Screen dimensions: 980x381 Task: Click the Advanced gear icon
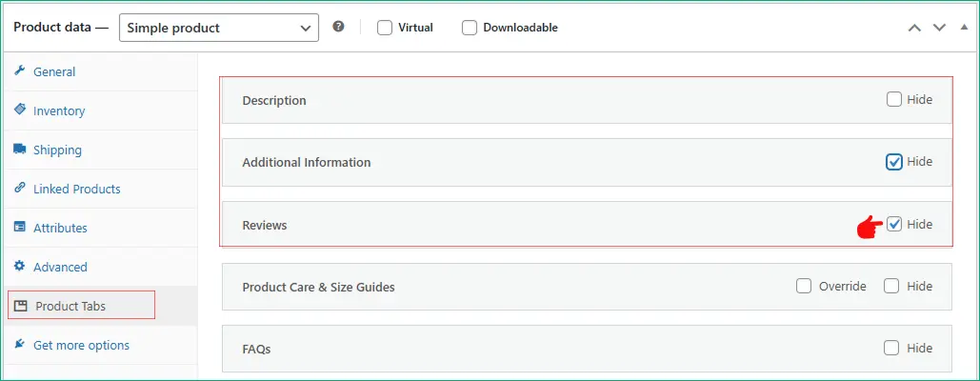point(19,266)
